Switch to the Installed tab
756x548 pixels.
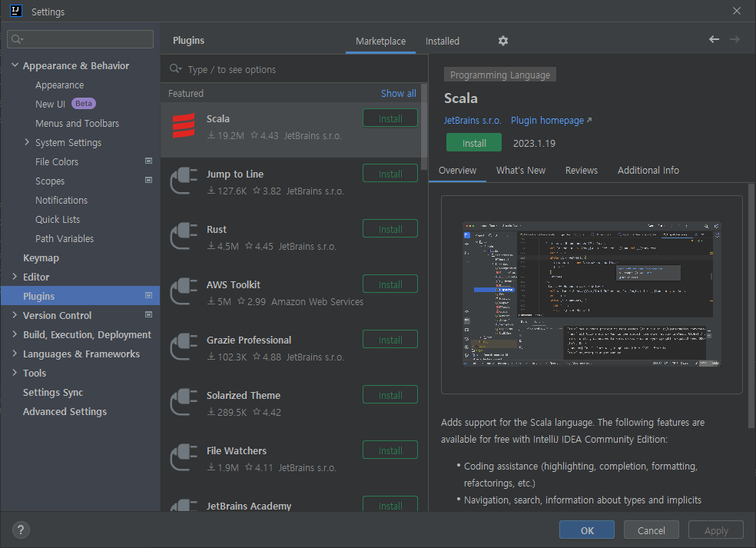tap(442, 42)
